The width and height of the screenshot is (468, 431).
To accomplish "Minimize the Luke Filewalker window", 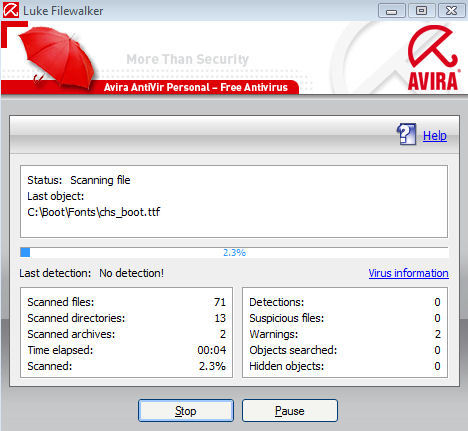I will click(x=392, y=11).
